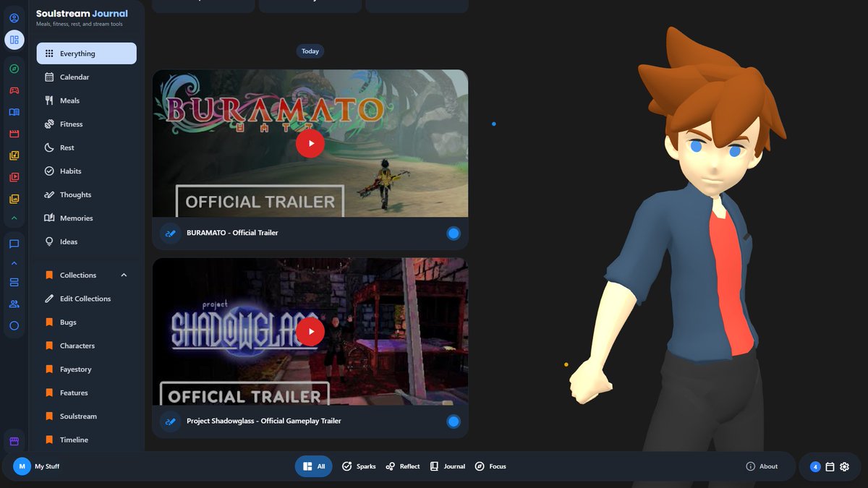Image resolution: width=868 pixels, height=488 pixels.
Task: Click the link icon beside Project Shadowglass title
Action: point(170,421)
